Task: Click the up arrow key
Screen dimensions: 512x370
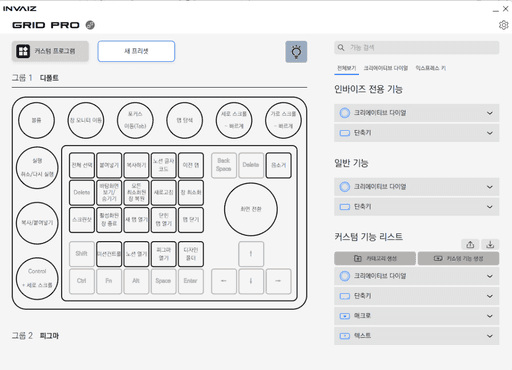Action: tap(251, 254)
